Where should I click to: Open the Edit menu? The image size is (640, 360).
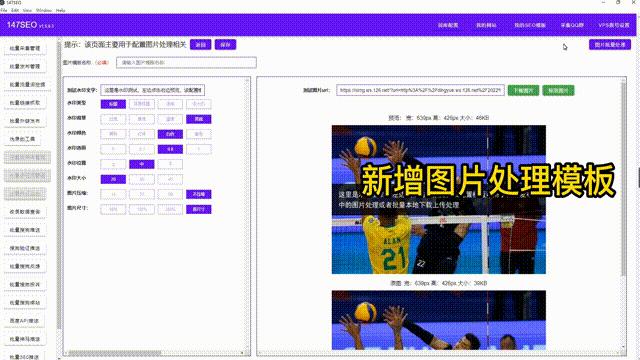coord(15,10)
